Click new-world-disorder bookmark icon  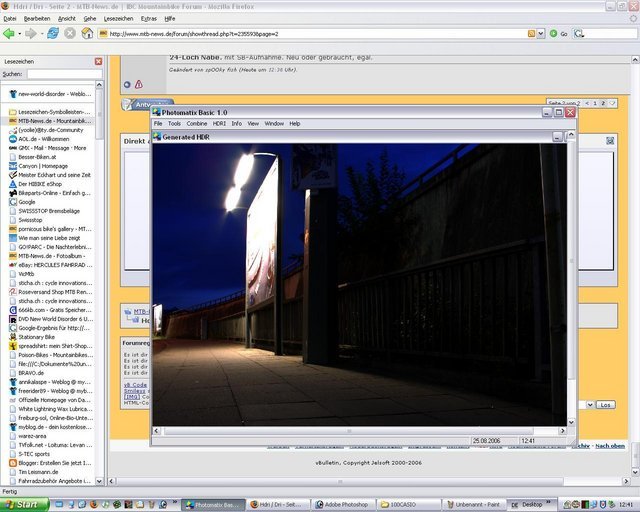point(13,94)
